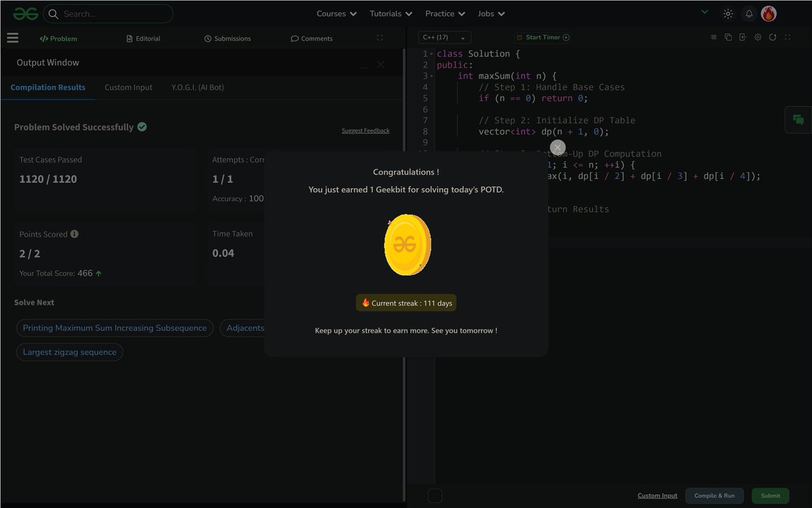Switch to the Problem tab

pos(58,39)
